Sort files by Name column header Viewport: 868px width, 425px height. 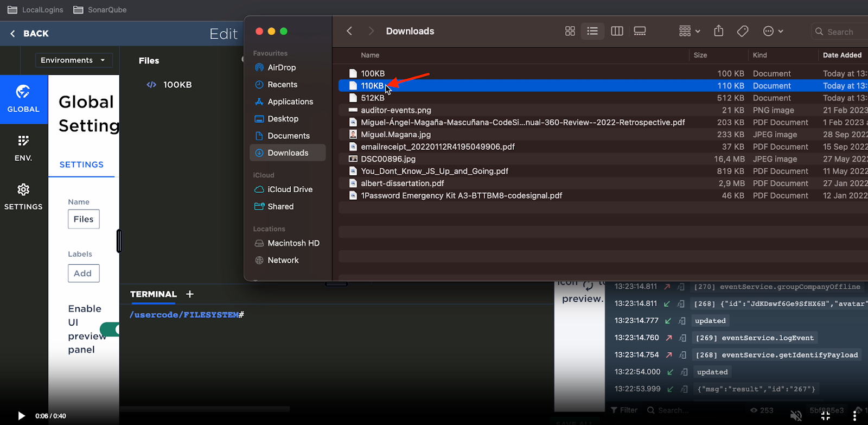pyautogui.click(x=370, y=55)
